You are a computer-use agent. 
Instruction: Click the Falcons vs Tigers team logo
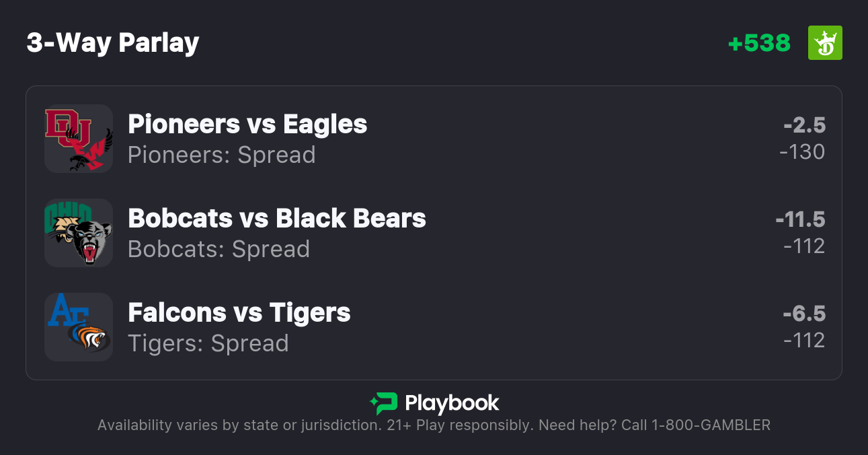pyautogui.click(x=79, y=327)
